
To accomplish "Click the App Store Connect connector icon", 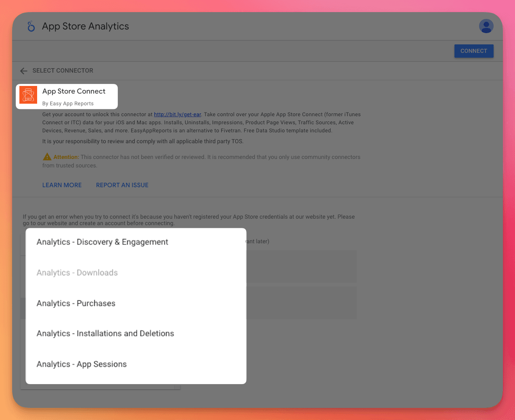I will point(28,95).
